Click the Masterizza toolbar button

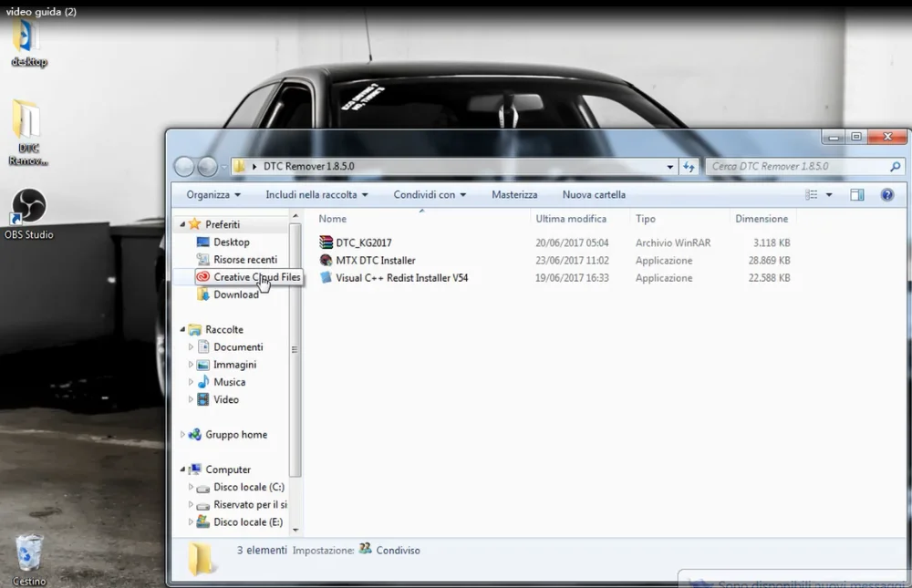[514, 195]
